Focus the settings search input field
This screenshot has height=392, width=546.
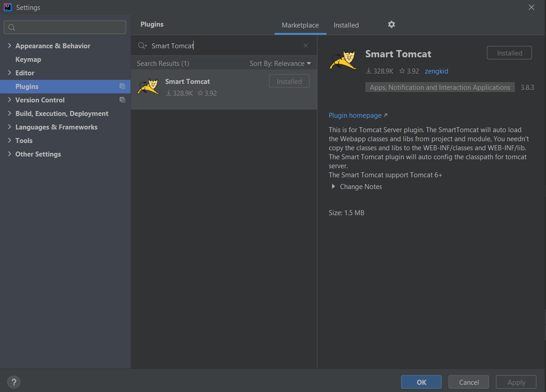coord(65,28)
